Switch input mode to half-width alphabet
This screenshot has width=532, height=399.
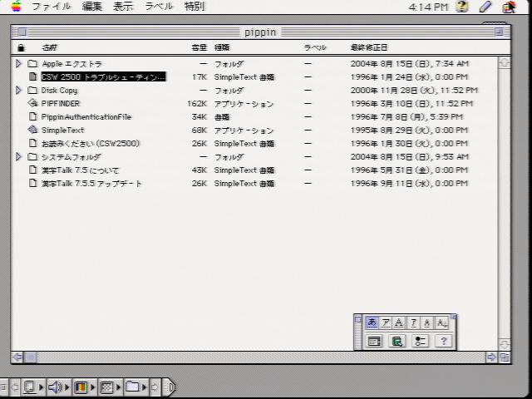[x=426, y=323]
